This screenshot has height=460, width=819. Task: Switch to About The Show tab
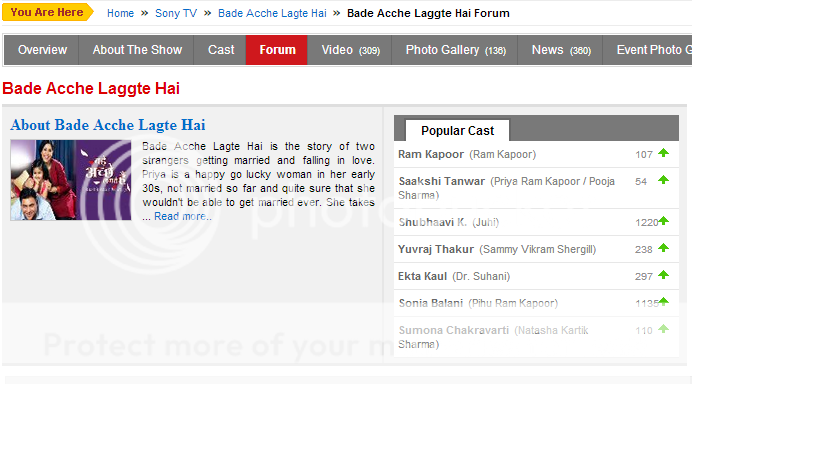pos(137,50)
